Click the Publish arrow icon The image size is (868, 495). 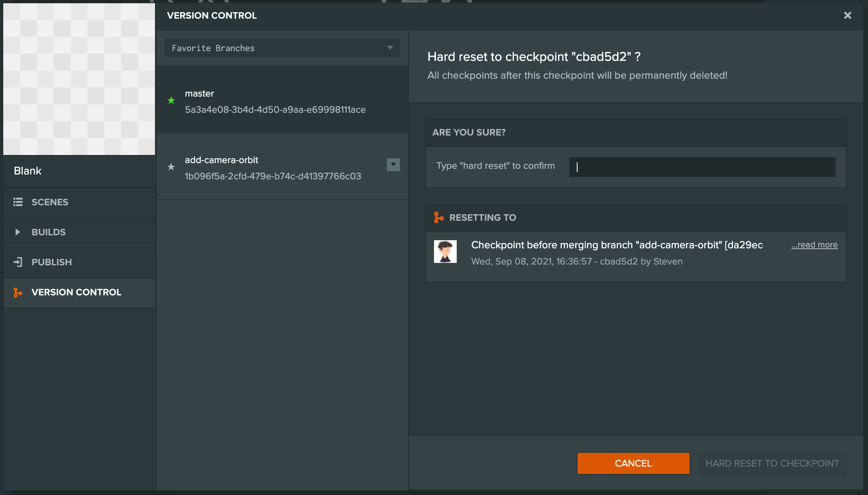[x=18, y=262]
